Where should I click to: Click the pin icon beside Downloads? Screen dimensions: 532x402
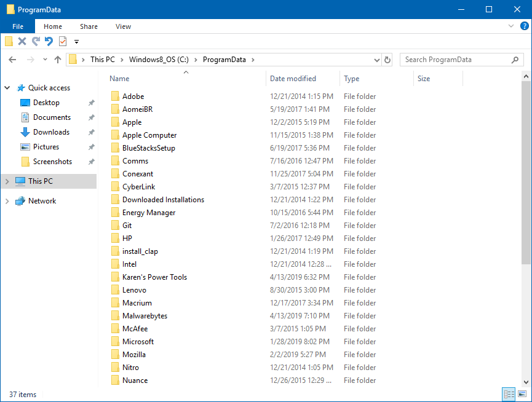[91, 132]
